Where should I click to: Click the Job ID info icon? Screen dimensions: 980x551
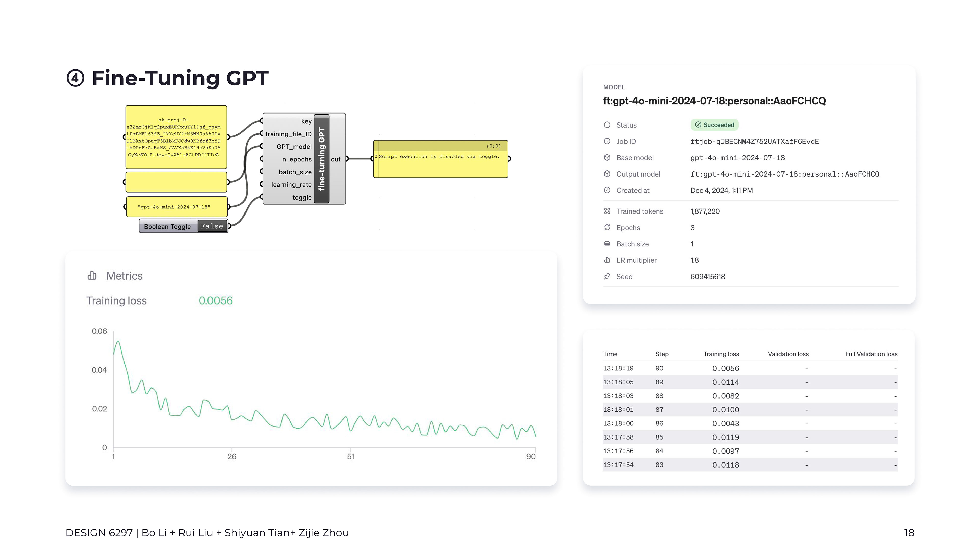click(607, 141)
